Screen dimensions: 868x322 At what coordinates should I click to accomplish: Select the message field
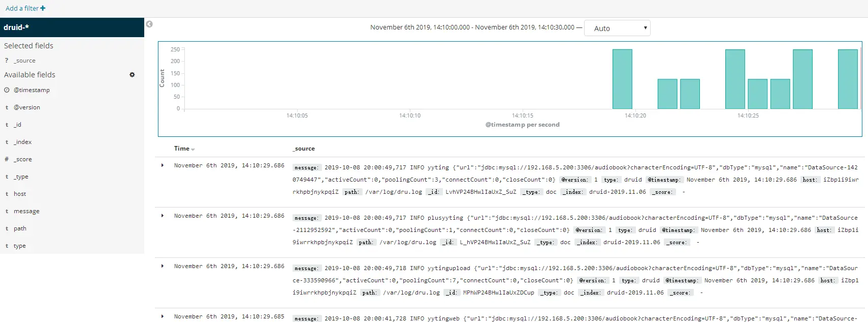(x=26, y=211)
